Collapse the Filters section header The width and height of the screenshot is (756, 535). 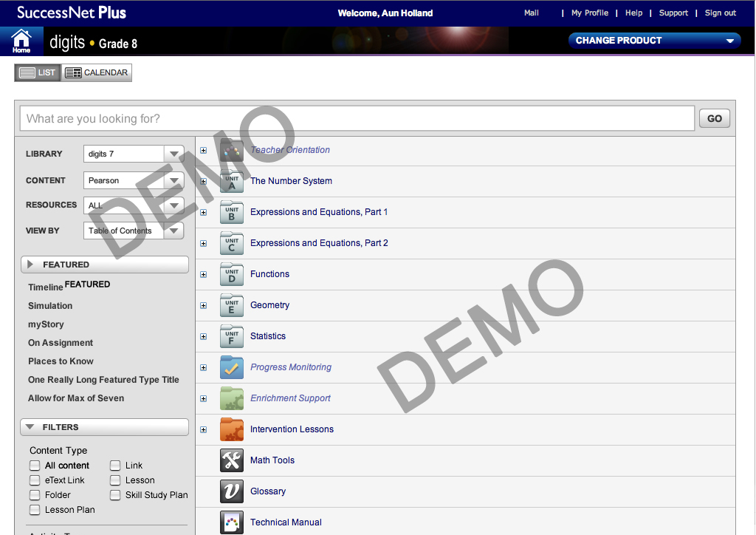click(x=104, y=427)
